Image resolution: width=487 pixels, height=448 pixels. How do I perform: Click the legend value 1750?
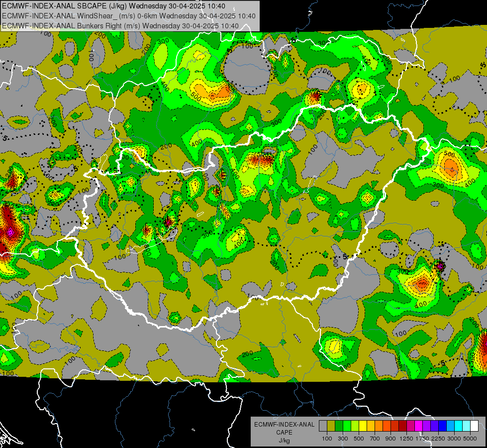click(x=422, y=439)
